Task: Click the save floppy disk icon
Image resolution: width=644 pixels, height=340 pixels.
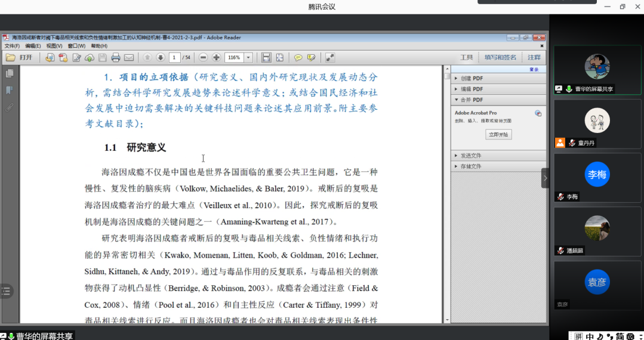Action: point(103,58)
